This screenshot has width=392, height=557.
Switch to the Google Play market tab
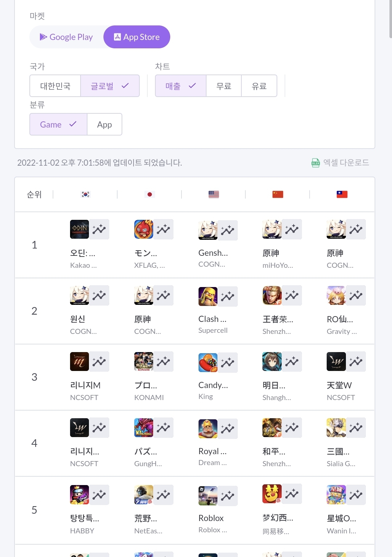tap(66, 37)
